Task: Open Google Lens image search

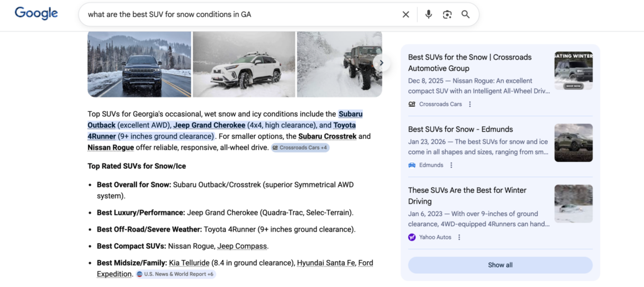Action: (447, 14)
